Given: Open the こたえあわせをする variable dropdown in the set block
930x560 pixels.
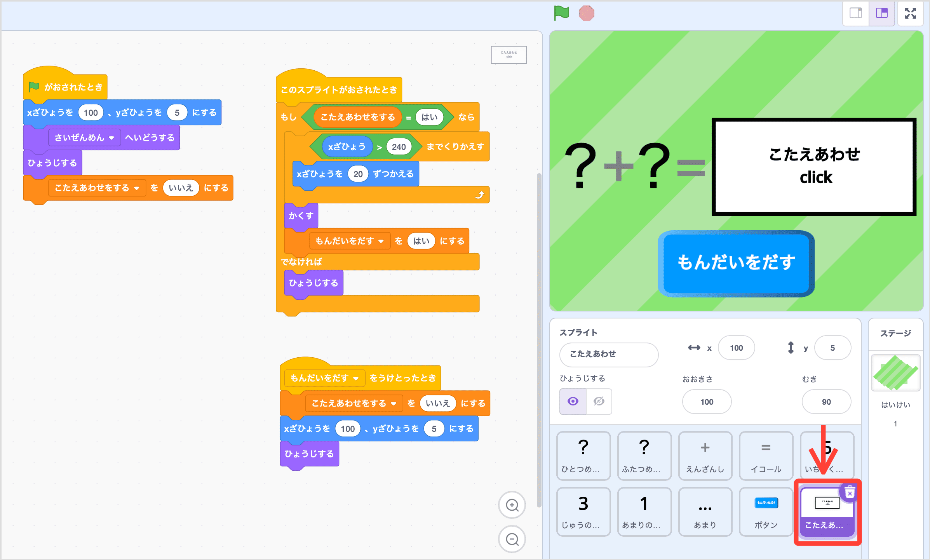Looking at the screenshot, I should click(98, 188).
